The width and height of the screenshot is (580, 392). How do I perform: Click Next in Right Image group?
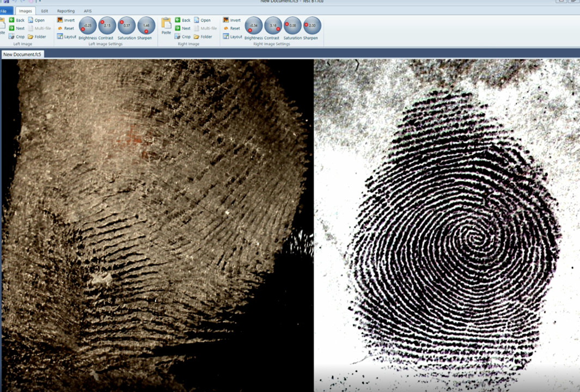183,28
